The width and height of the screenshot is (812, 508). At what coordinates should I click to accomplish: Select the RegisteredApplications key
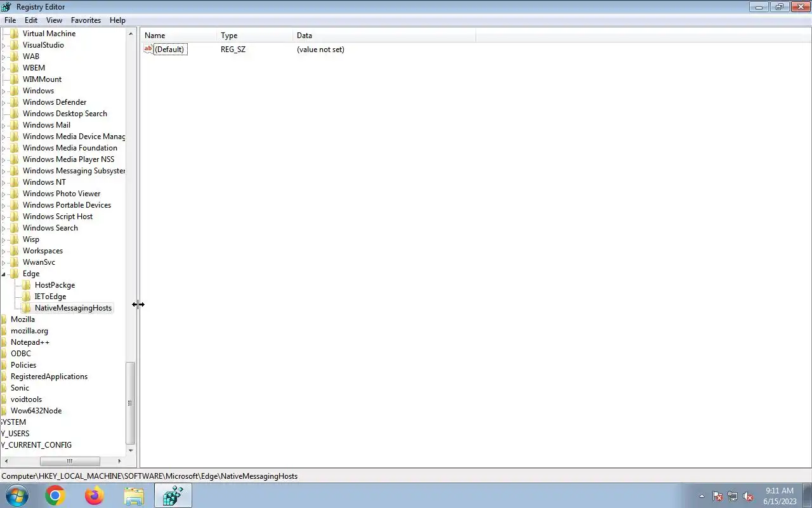[49, 377]
